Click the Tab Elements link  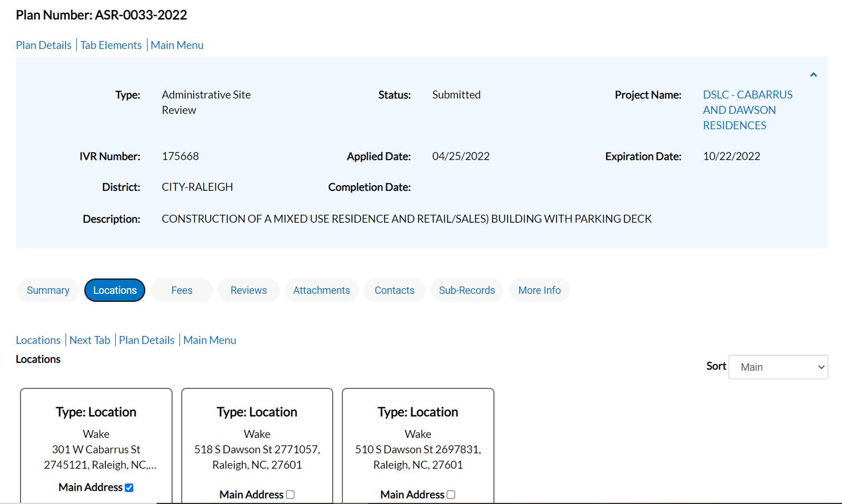pos(111,45)
